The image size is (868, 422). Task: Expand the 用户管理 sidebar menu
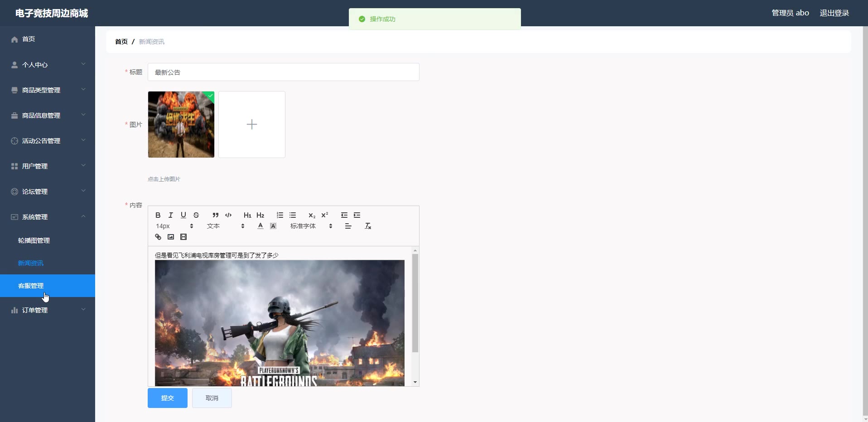coord(48,166)
